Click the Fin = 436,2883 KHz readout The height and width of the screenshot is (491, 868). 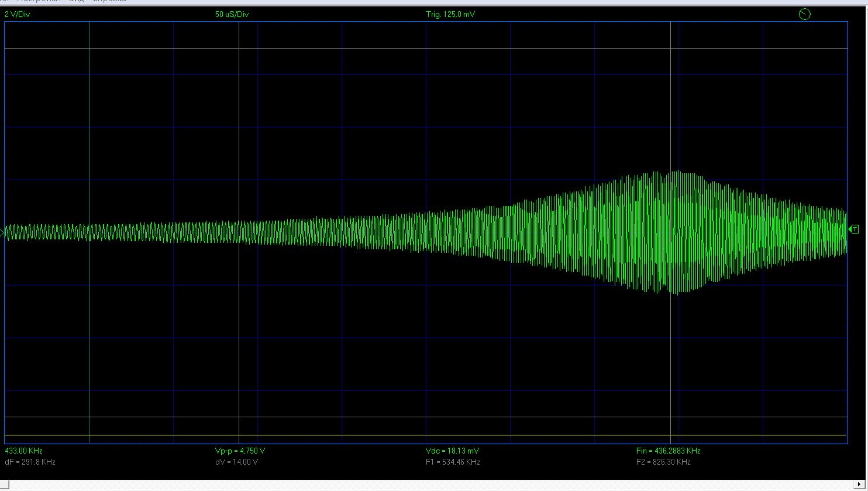tap(668, 451)
